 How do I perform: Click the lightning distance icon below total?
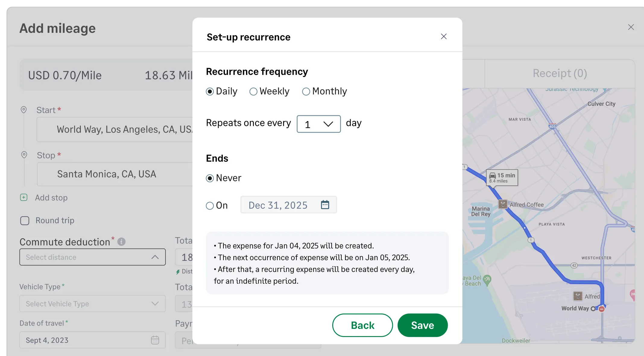coord(177,271)
